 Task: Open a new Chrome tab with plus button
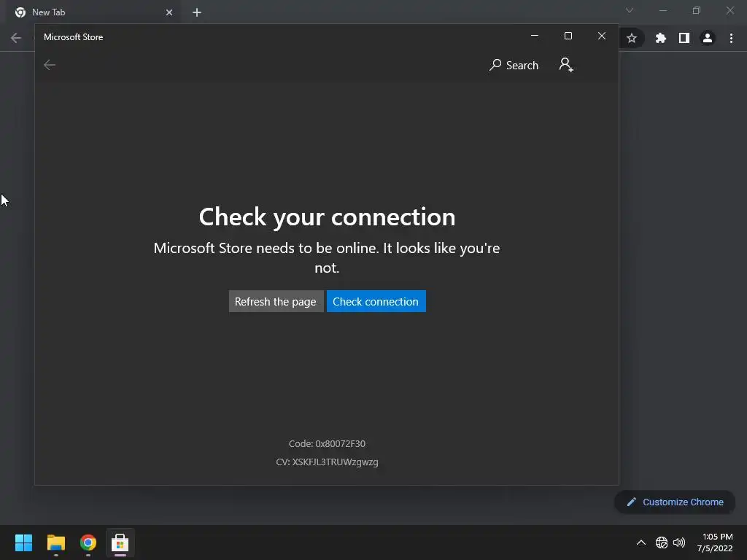click(x=197, y=12)
